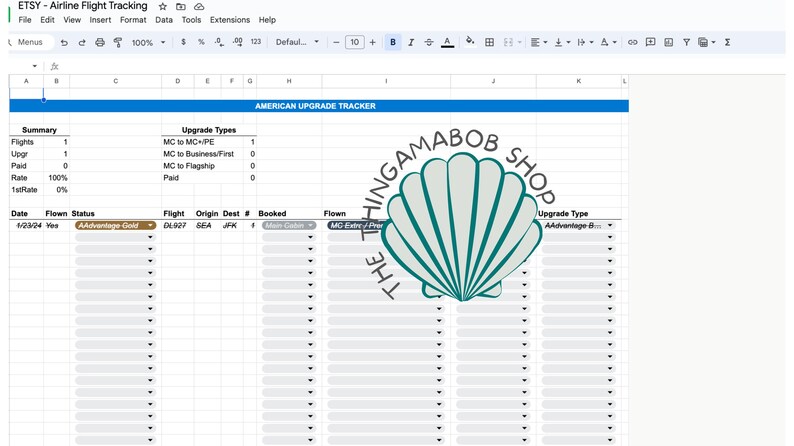The height and width of the screenshot is (446, 794).
Task: Select column K header
Action: (579, 81)
